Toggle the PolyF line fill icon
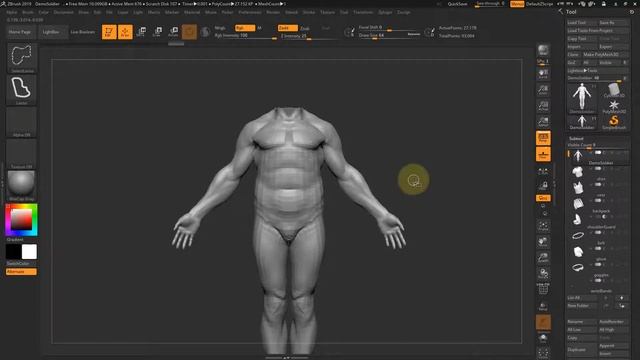The width and height of the screenshot is (640, 360). [x=543, y=289]
